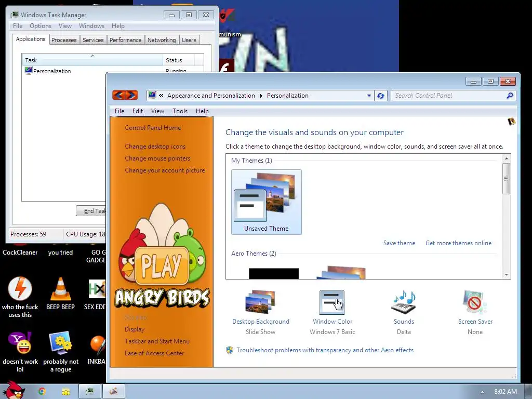Select the Unsaved Theme thumbnail
532x399 pixels.
point(267,202)
